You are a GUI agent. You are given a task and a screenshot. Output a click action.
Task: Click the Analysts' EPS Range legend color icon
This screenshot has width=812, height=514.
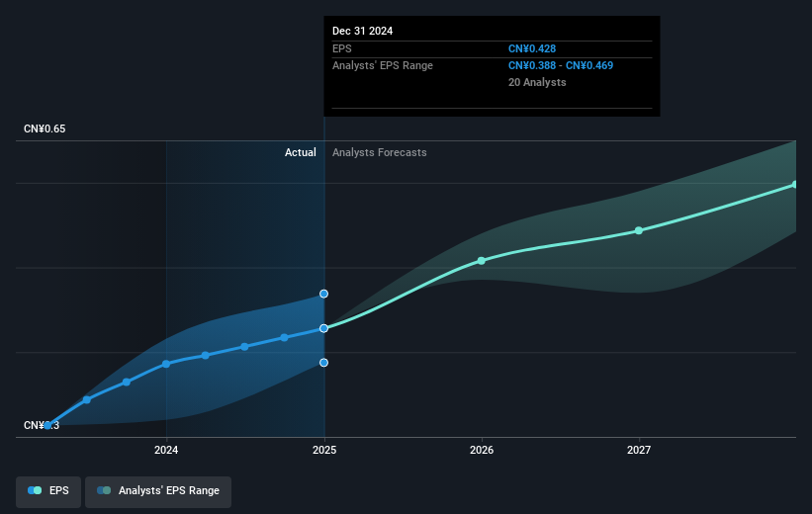(x=104, y=490)
